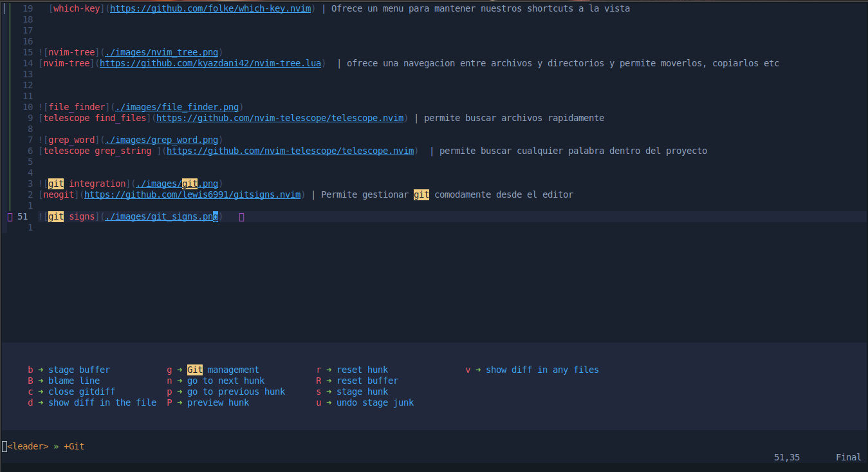868x472 pixels.
Task: Follow the ./images/file_finder.png path
Action: pyautogui.click(x=177, y=107)
